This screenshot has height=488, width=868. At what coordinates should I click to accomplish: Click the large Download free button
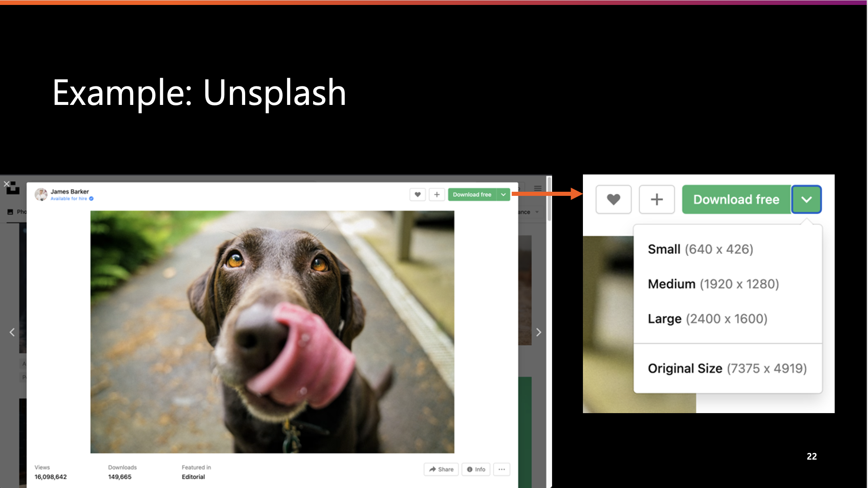[x=736, y=200]
